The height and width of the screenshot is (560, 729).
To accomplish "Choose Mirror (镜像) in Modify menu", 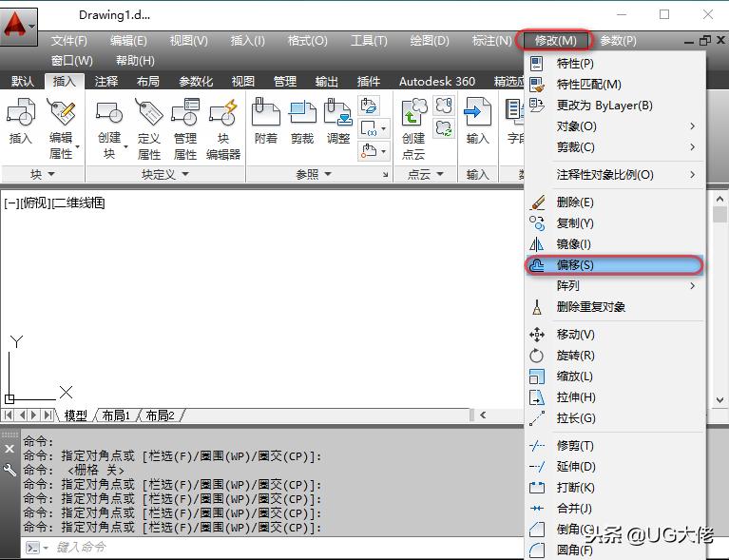I will tap(615, 244).
